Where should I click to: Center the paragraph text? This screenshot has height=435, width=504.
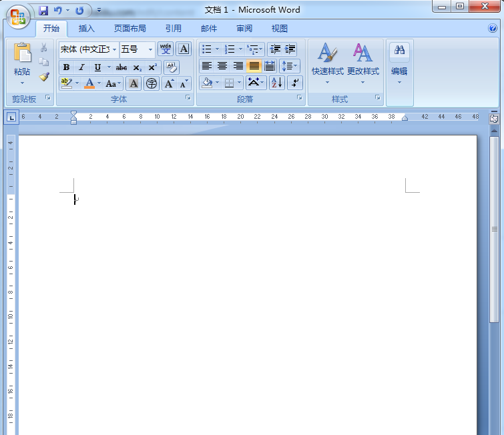[222, 66]
